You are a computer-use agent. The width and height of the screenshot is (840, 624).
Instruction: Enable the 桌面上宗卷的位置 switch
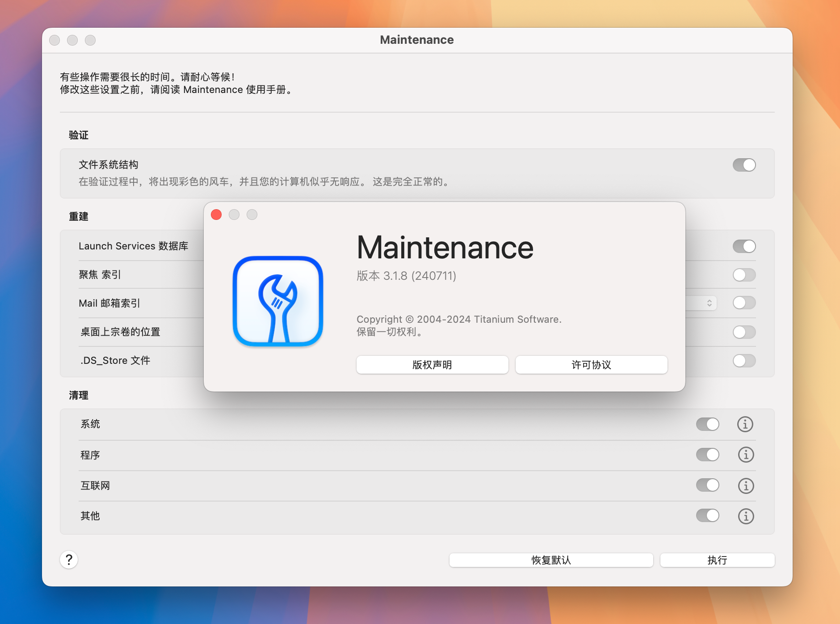pyautogui.click(x=744, y=332)
